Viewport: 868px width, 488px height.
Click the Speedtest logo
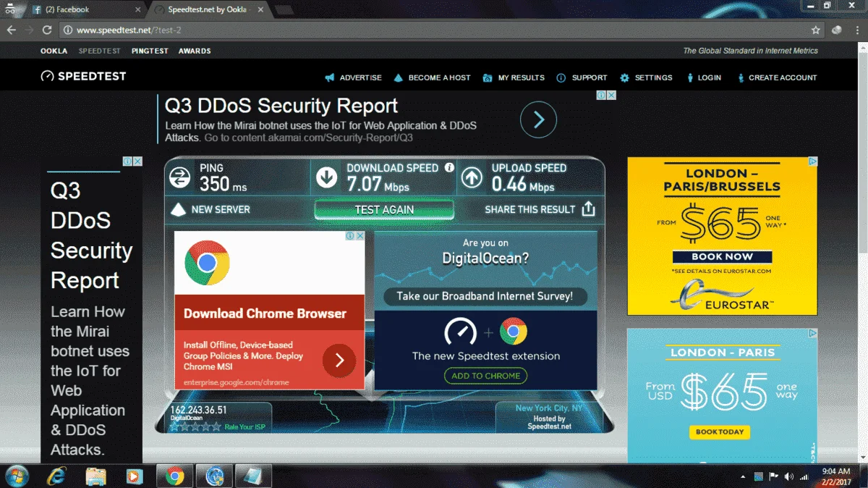[83, 76]
